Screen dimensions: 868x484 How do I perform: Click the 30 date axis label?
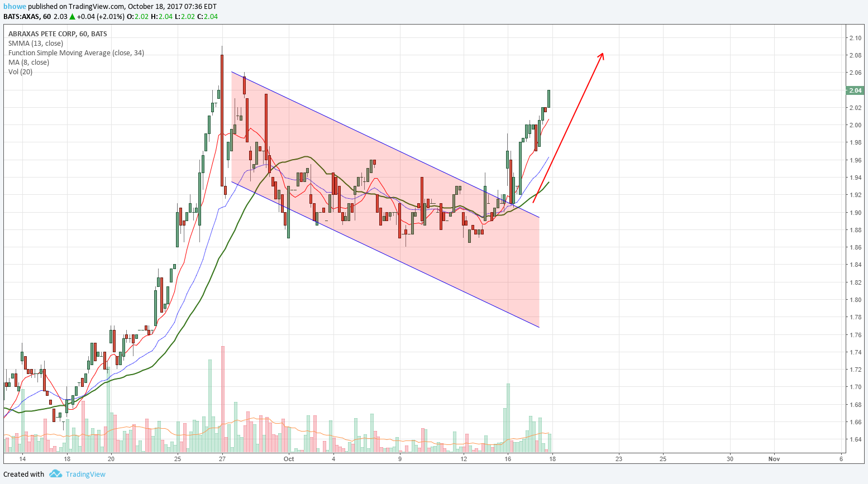pyautogui.click(x=730, y=459)
